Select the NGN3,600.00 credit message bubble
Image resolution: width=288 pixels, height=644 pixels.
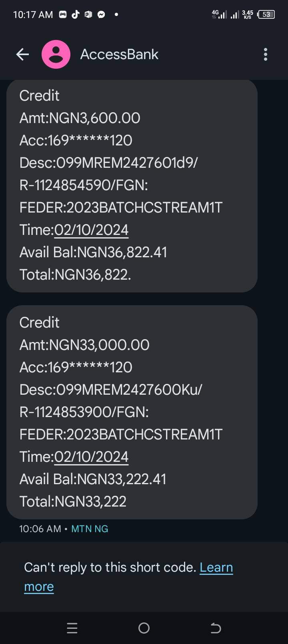pos(132,186)
